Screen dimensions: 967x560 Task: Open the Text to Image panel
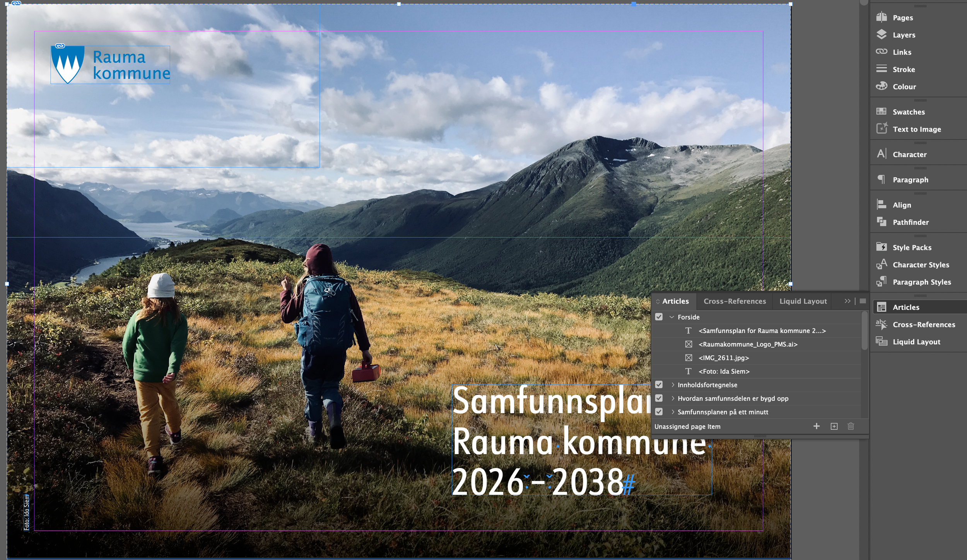pyautogui.click(x=916, y=130)
